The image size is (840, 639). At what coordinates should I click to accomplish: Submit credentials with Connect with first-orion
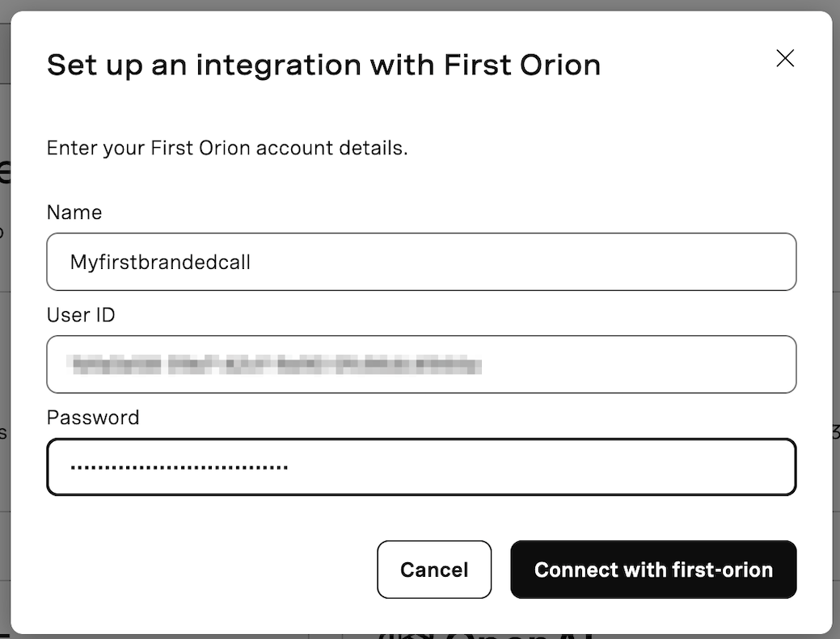click(x=653, y=570)
